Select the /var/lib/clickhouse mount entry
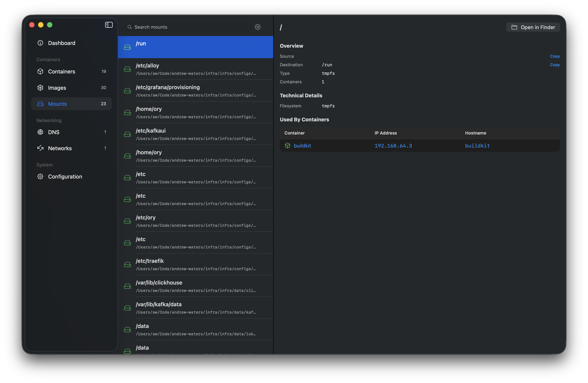 click(x=195, y=286)
